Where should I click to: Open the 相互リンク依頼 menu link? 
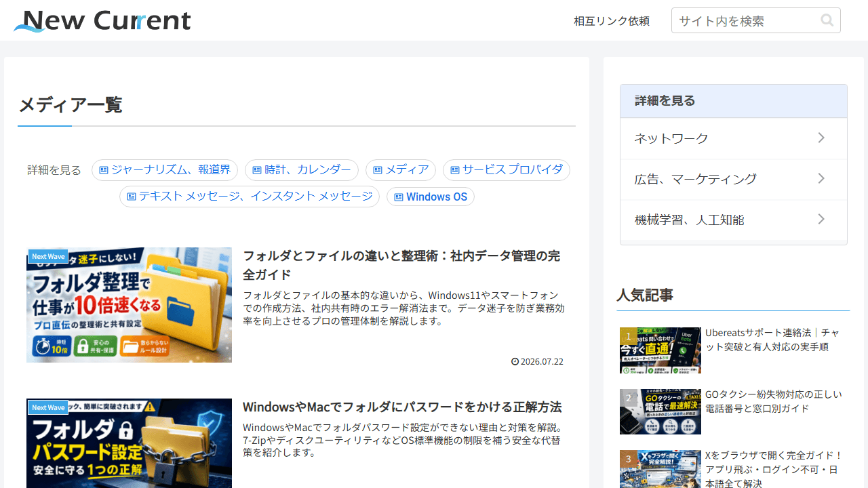click(x=612, y=21)
